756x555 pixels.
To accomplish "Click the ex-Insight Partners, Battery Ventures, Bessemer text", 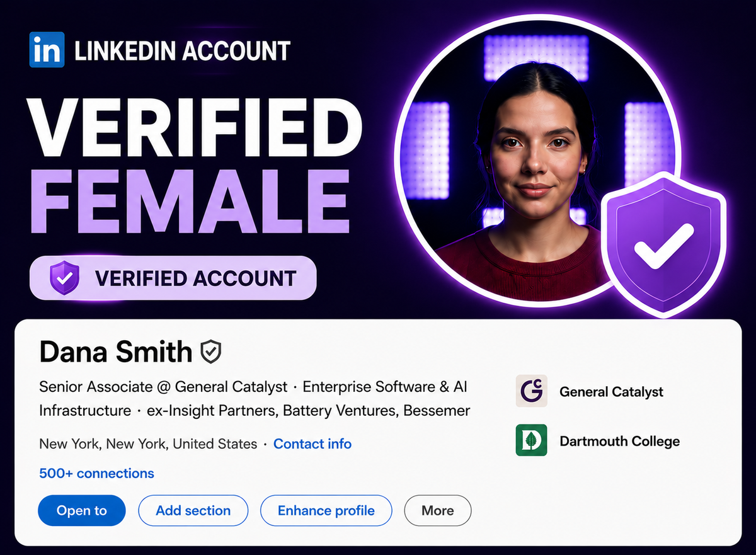I will tap(308, 411).
